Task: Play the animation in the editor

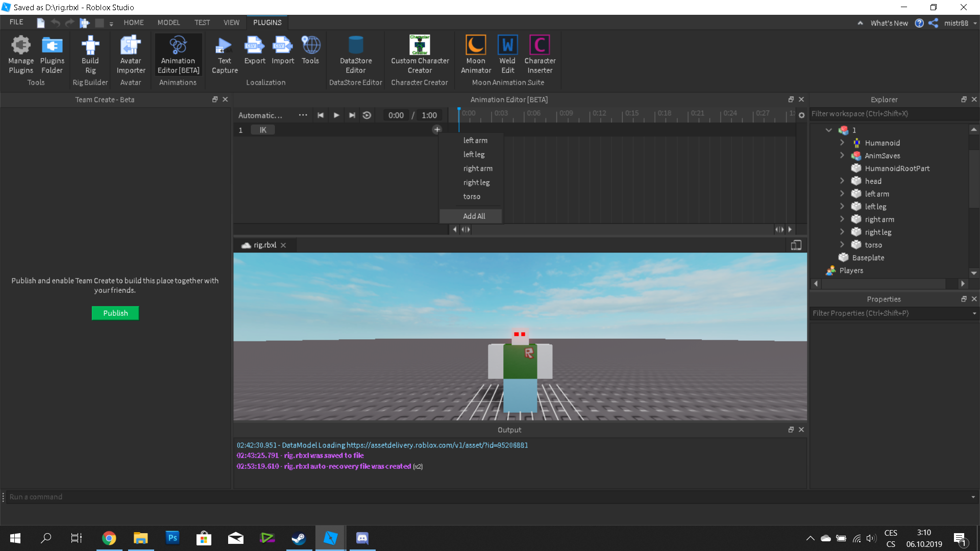Action: pos(336,115)
